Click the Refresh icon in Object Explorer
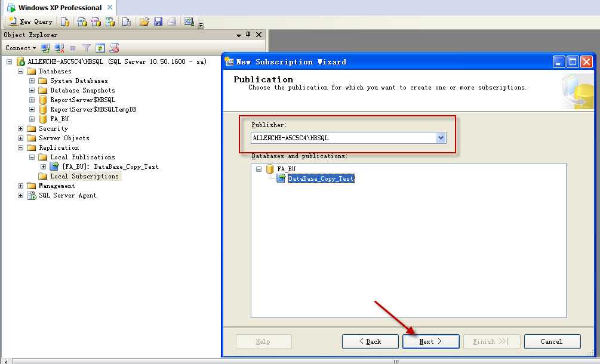Screen dimensions: 600x364 click(100, 48)
